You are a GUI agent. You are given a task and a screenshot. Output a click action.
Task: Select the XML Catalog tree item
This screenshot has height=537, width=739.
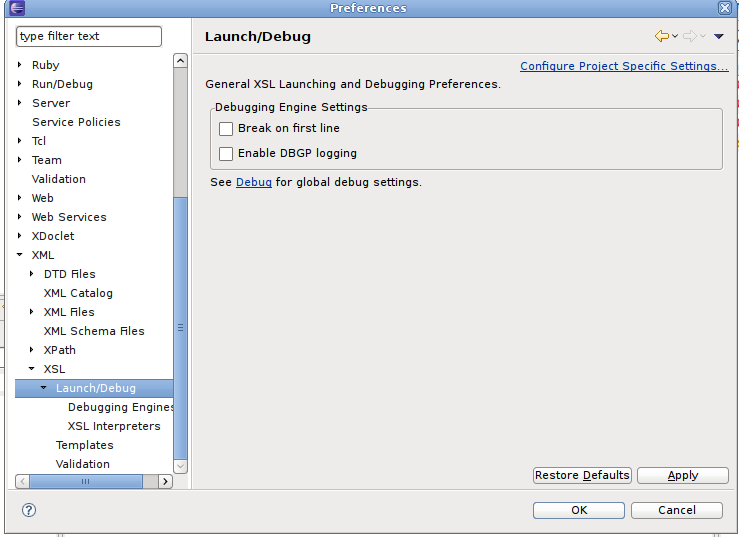tap(78, 293)
